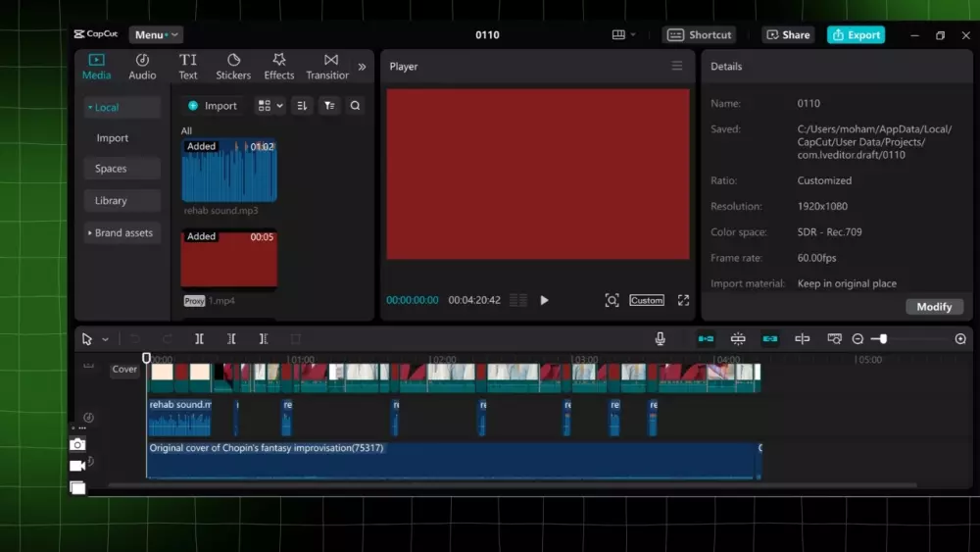
Task: Open the Menu dropdown
Action: pyautogui.click(x=156, y=35)
